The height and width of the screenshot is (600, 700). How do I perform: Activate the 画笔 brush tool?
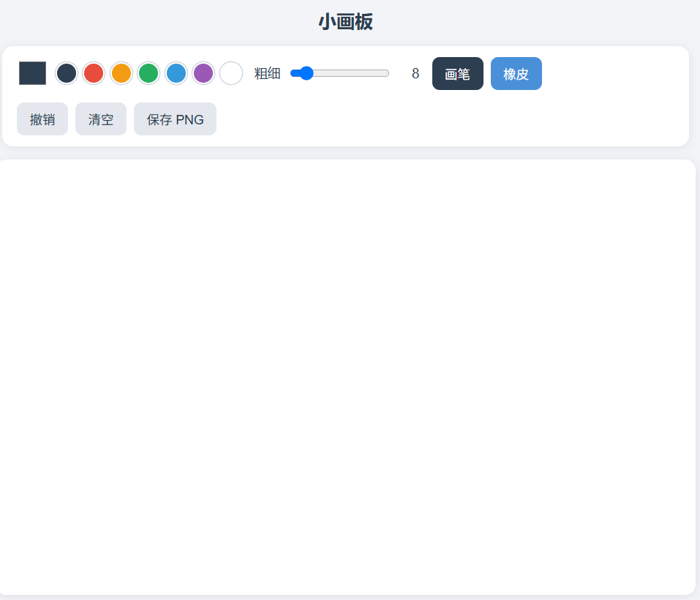click(458, 74)
